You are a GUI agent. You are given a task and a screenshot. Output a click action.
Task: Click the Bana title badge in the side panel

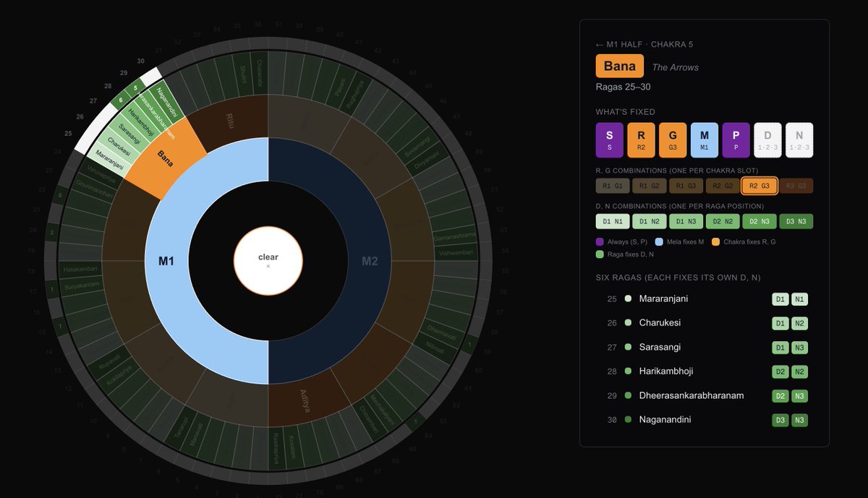[620, 66]
